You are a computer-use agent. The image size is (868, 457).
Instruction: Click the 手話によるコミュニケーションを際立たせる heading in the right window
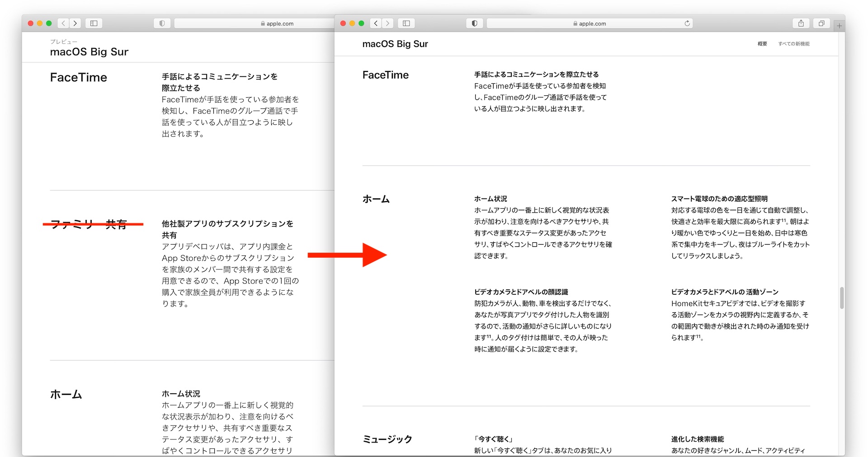point(536,75)
